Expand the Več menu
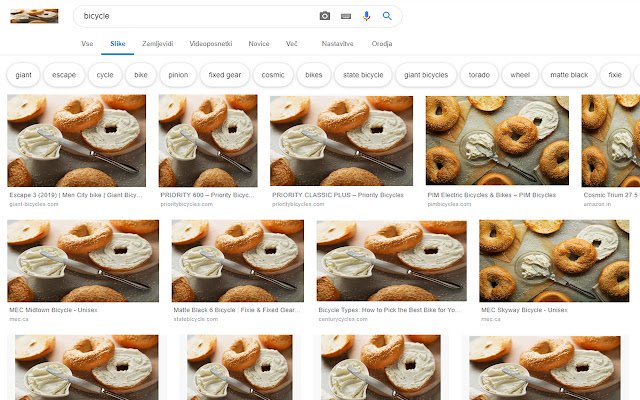This screenshot has height=400, width=640. [291, 44]
